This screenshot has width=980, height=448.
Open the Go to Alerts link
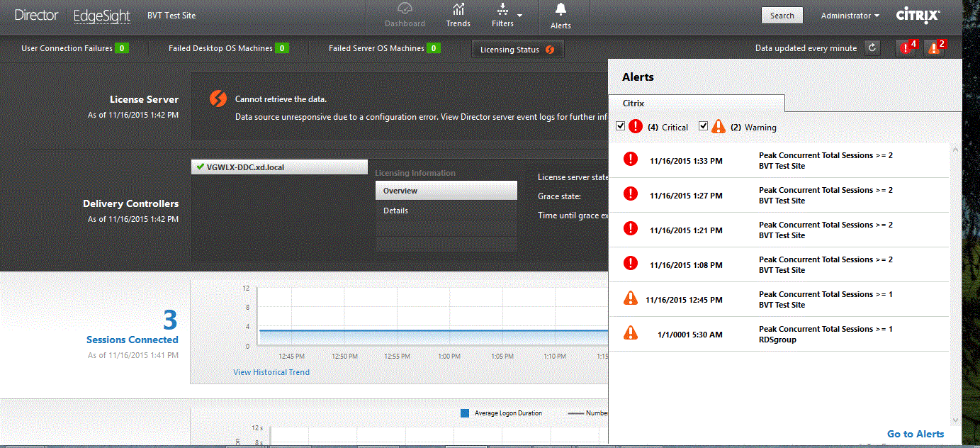(915, 434)
